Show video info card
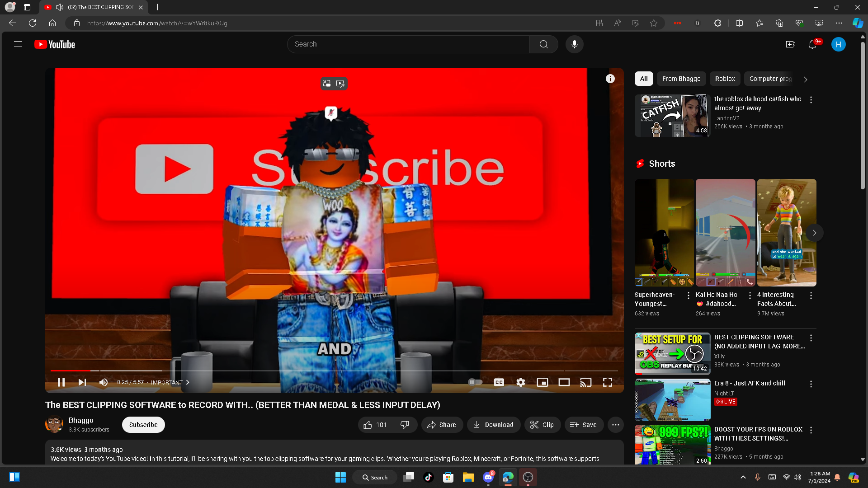The image size is (868, 488). coord(610,79)
